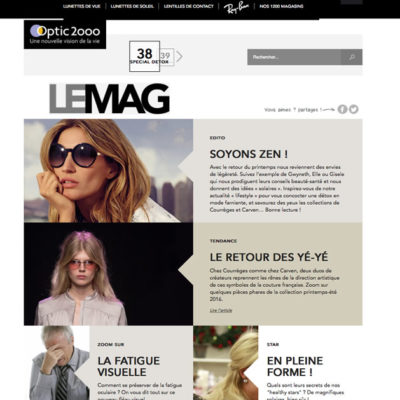Screen dimensions: 400x400
Task: Click the Twitter share icon
Action: tap(354, 109)
